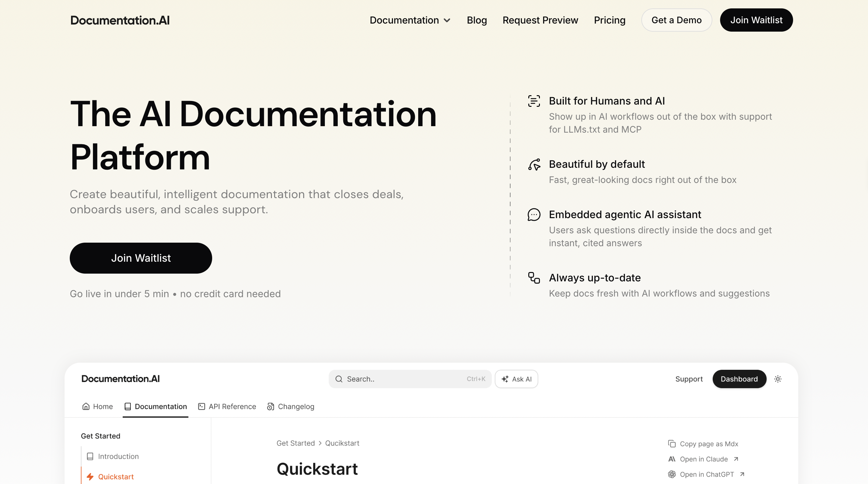Click the external arrow beside Open in Claude
This screenshot has width=868, height=484.
[736, 459]
